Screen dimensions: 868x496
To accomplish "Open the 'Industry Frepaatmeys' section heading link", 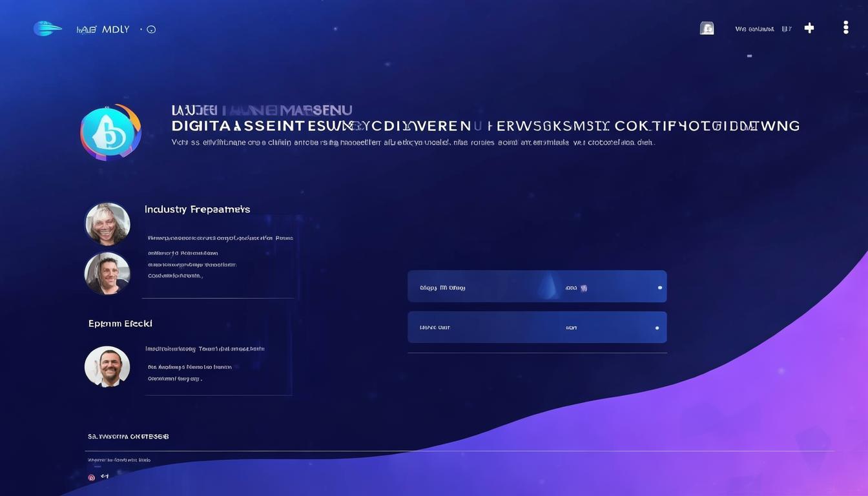I will coord(197,209).
